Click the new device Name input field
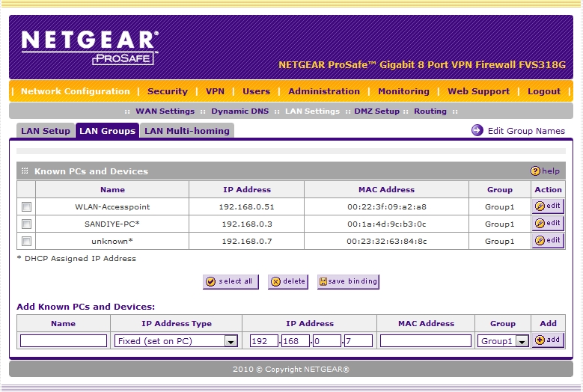 coord(64,340)
